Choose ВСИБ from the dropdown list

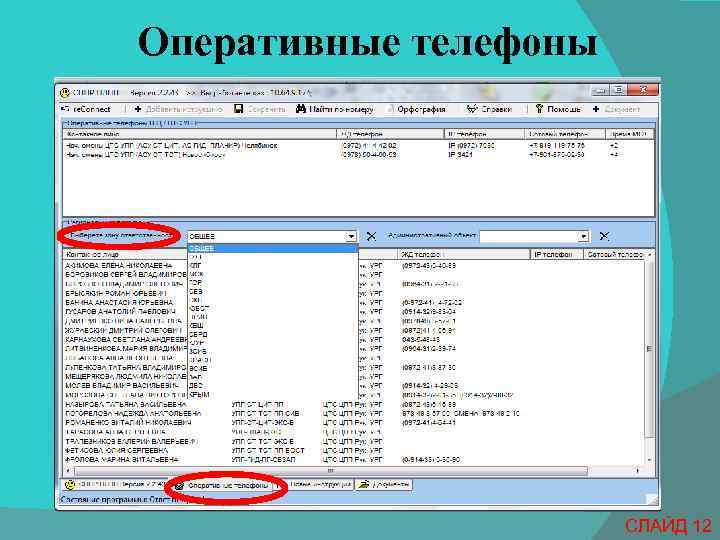click(x=273, y=369)
